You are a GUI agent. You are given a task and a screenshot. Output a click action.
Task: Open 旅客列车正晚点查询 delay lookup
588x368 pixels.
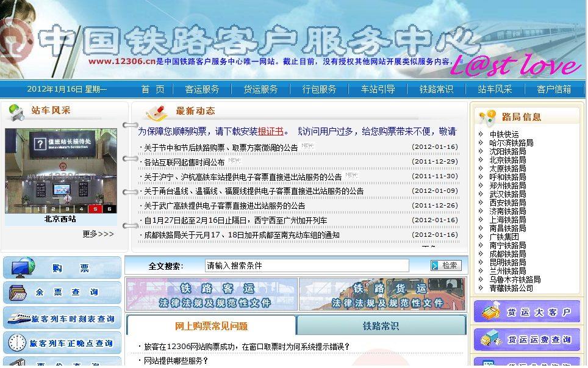coord(62,343)
